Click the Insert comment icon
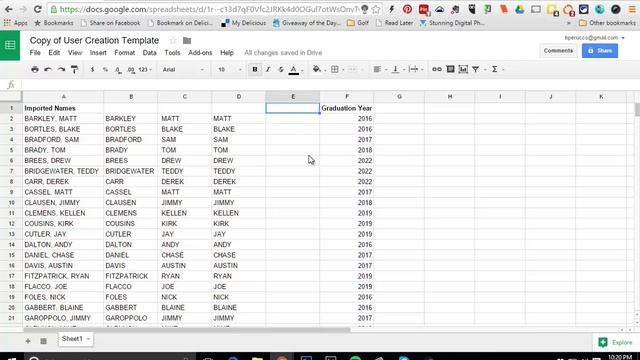 450,69
